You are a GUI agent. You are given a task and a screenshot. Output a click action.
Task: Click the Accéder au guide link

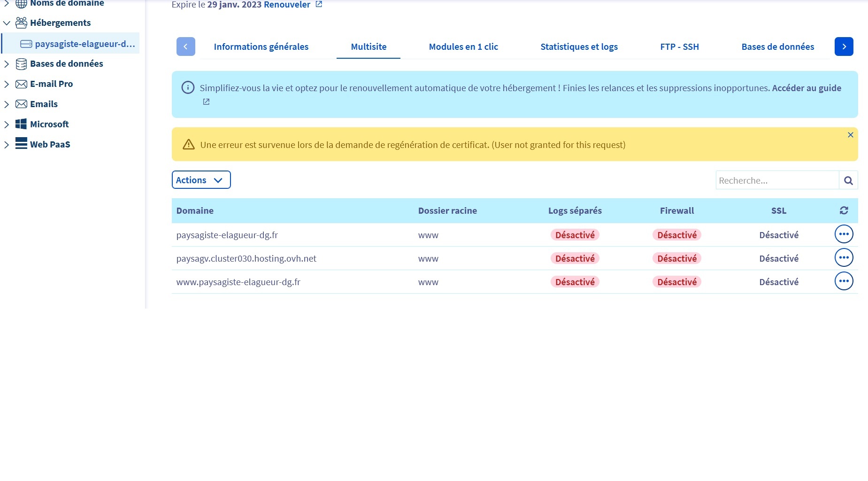point(807,88)
